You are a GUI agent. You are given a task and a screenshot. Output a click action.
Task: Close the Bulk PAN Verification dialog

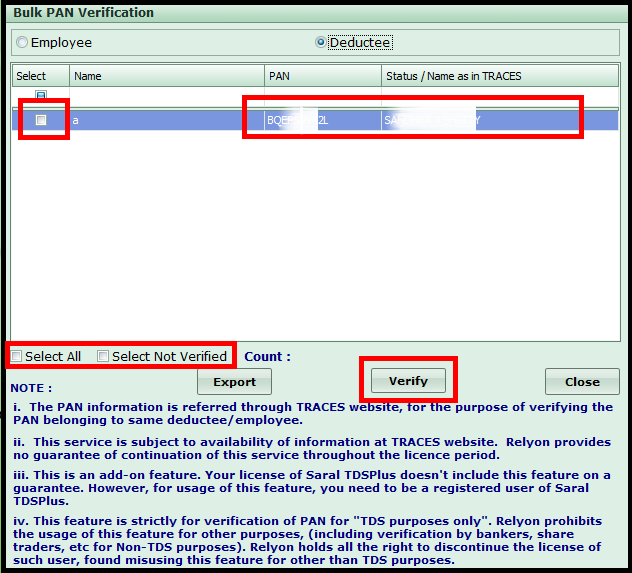[582, 382]
